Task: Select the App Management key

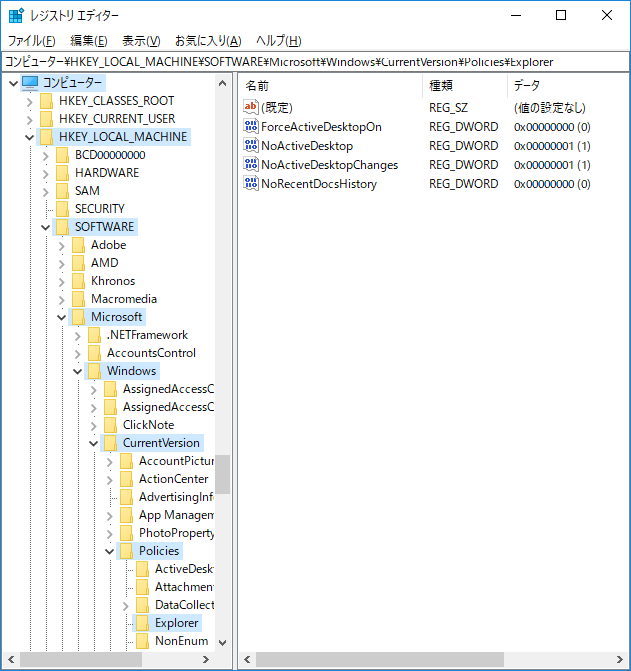Action: click(176, 515)
